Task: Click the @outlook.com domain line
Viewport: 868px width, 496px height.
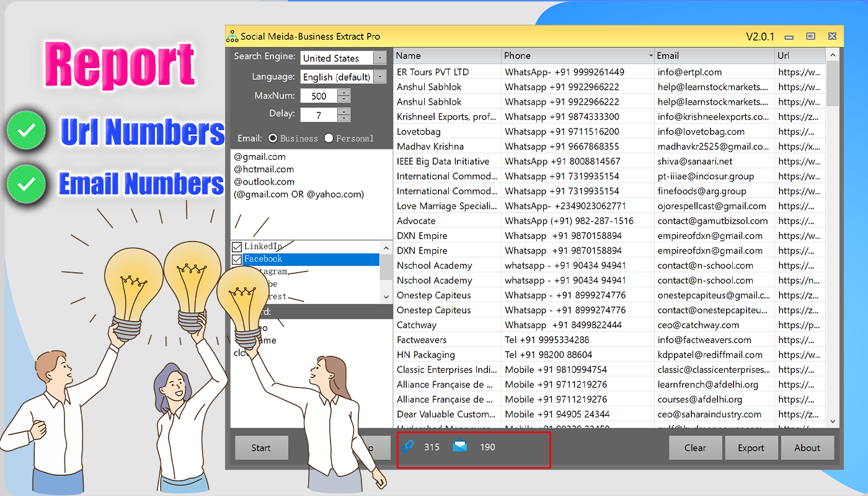Action: pos(264,182)
